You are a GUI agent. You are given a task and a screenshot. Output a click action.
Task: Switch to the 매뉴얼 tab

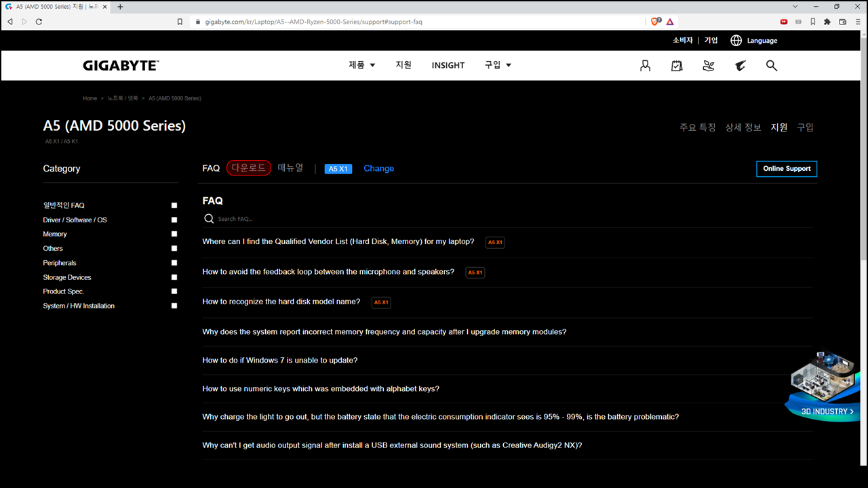pos(290,168)
